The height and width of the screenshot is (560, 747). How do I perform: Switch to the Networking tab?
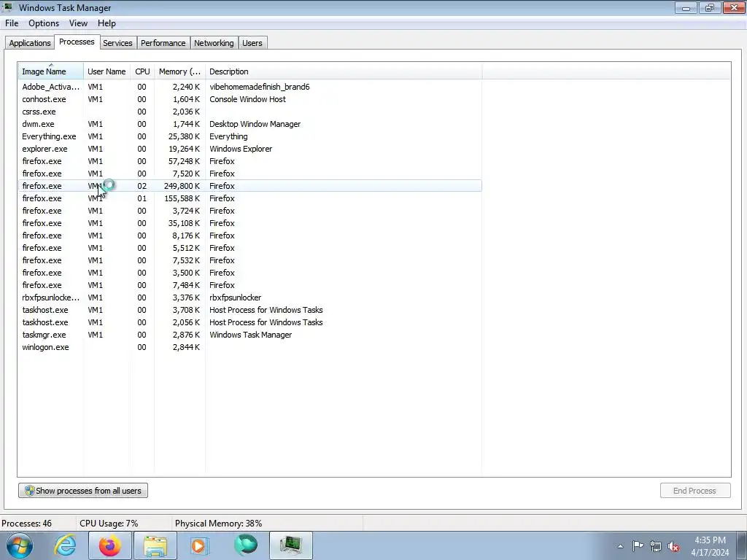pos(214,43)
